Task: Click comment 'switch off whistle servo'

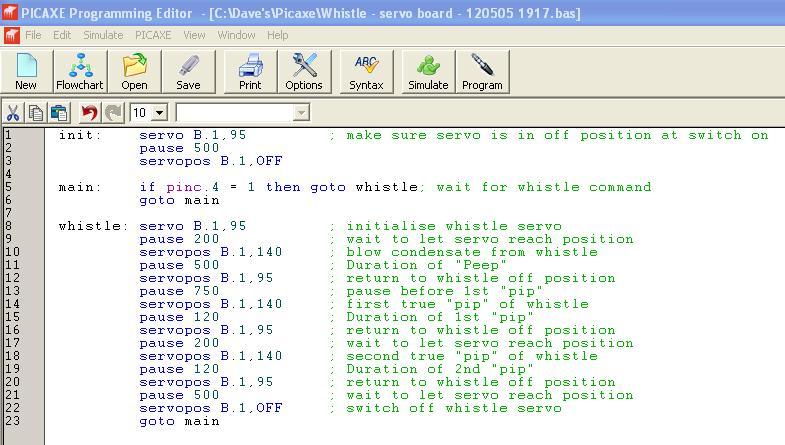Action: pos(454,408)
